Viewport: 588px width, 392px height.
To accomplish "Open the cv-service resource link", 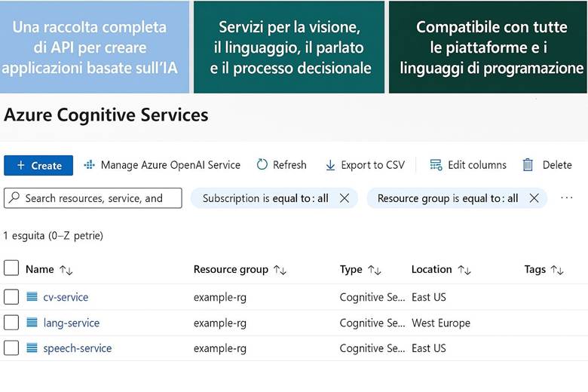I will tap(66, 297).
